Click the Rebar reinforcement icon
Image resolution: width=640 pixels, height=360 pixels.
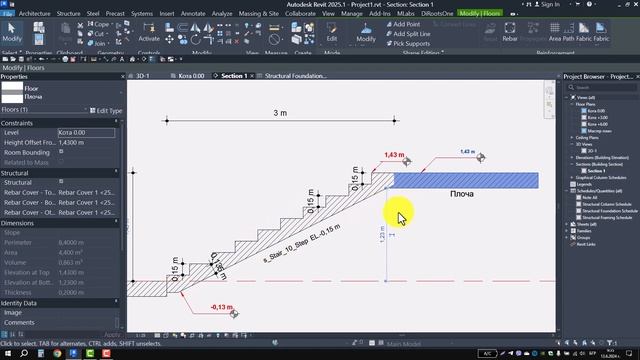[509, 29]
